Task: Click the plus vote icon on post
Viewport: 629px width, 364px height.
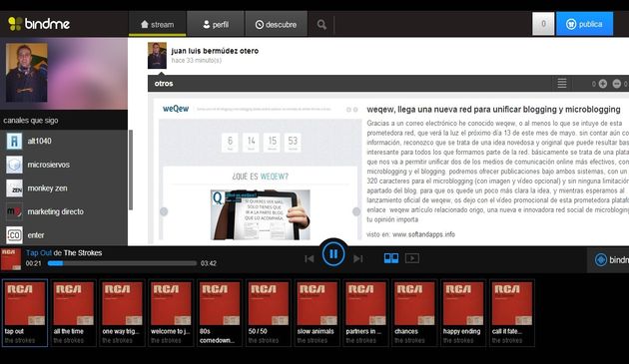Action: coord(602,84)
